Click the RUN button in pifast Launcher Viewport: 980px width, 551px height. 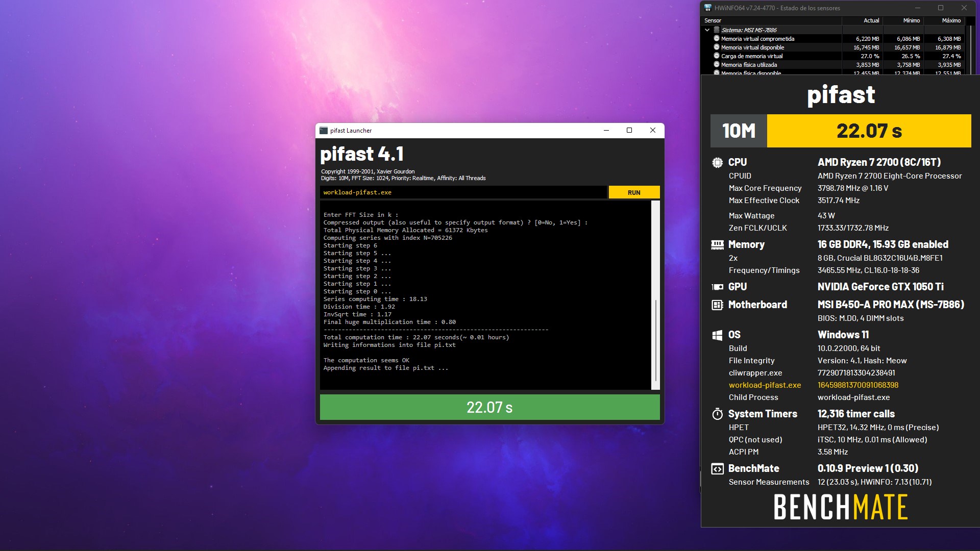634,192
